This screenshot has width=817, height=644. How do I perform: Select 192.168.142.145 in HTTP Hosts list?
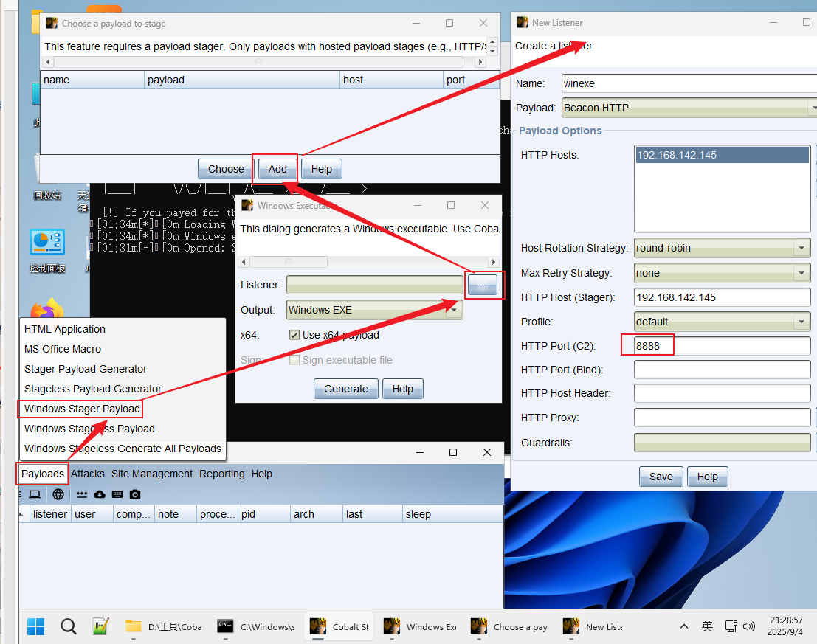click(x=723, y=155)
